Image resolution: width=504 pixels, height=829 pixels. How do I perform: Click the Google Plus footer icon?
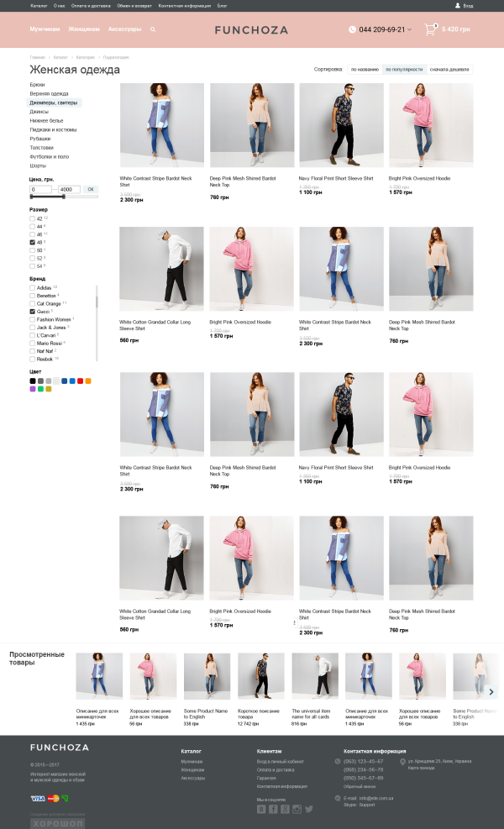click(x=285, y=809)
